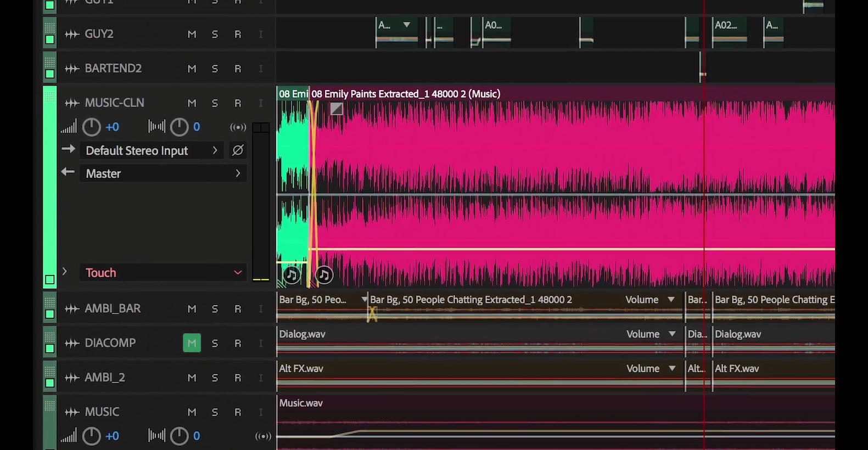The width and height of the screenshot is (868, 450).
Task: Mute the AMBI_2 track
Action: point(192,378)
